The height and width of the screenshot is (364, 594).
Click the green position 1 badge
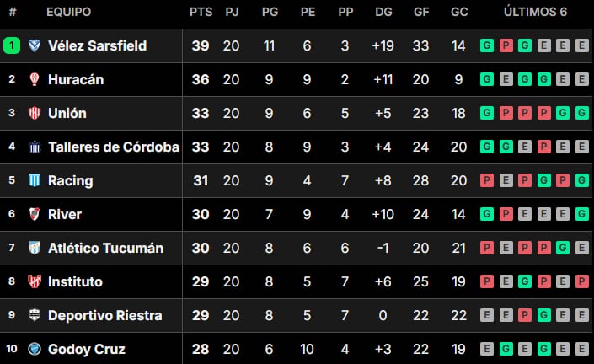point(12,45)
